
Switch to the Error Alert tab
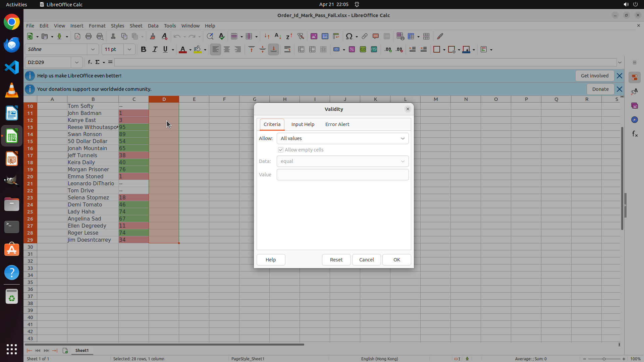[337, 124]
